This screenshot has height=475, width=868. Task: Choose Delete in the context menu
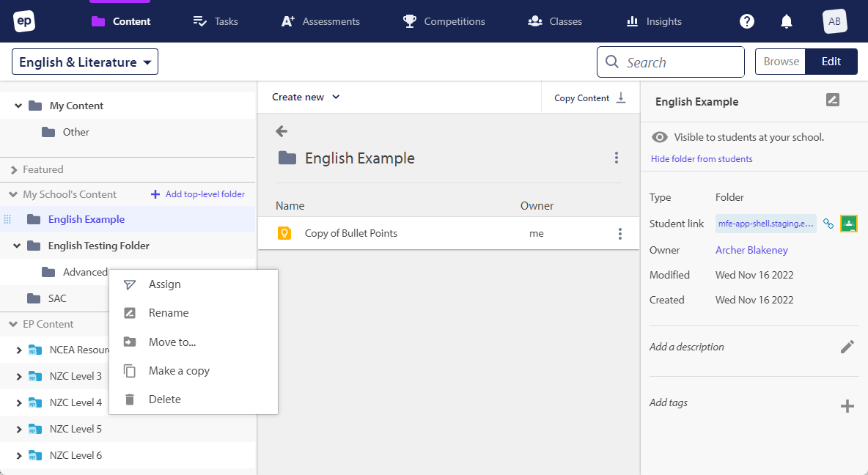164,399
